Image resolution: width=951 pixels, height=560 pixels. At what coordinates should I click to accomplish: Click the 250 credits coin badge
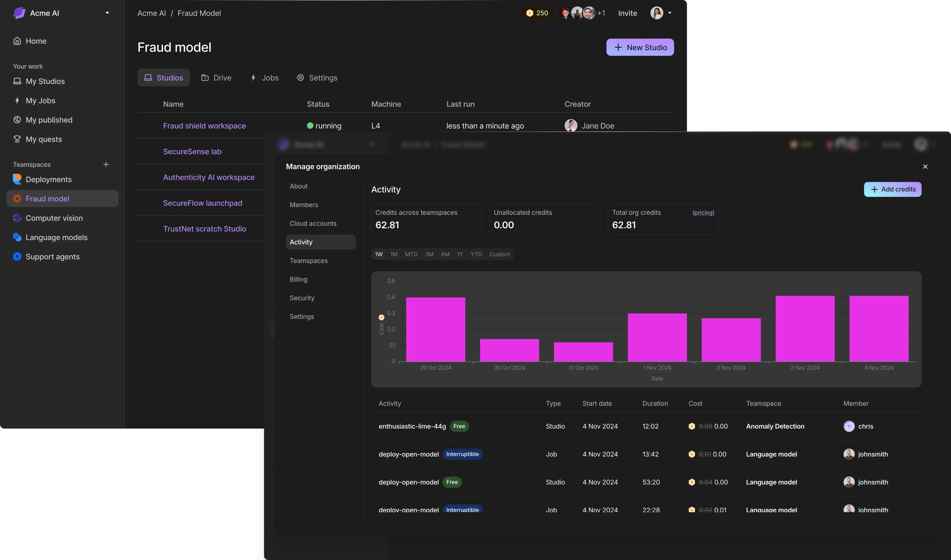point(537,13)
